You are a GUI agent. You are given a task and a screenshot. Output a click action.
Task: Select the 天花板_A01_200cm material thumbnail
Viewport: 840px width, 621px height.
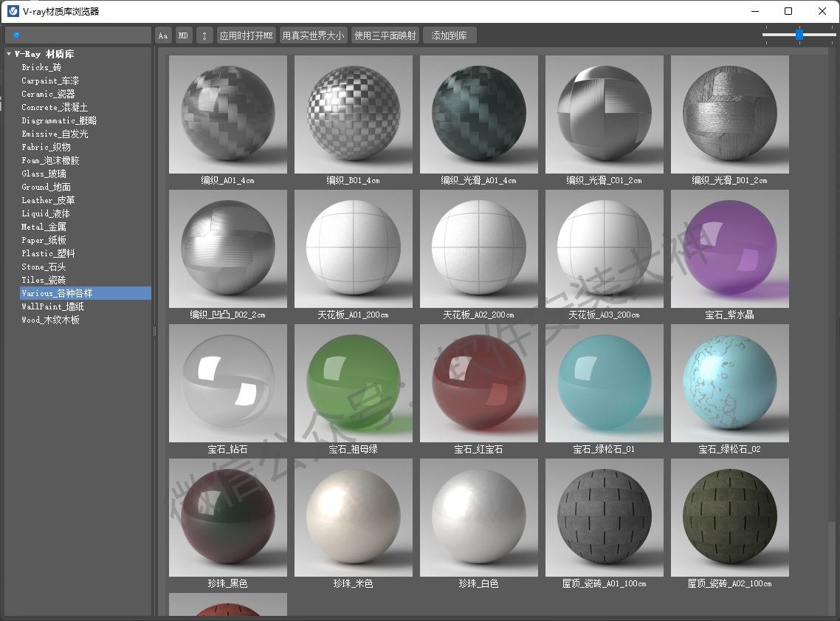(x=353, y=249)
